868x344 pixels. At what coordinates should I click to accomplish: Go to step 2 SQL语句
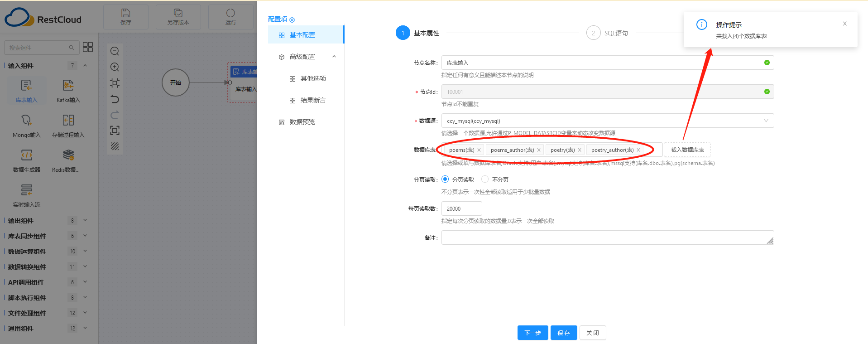coord(607,33)
